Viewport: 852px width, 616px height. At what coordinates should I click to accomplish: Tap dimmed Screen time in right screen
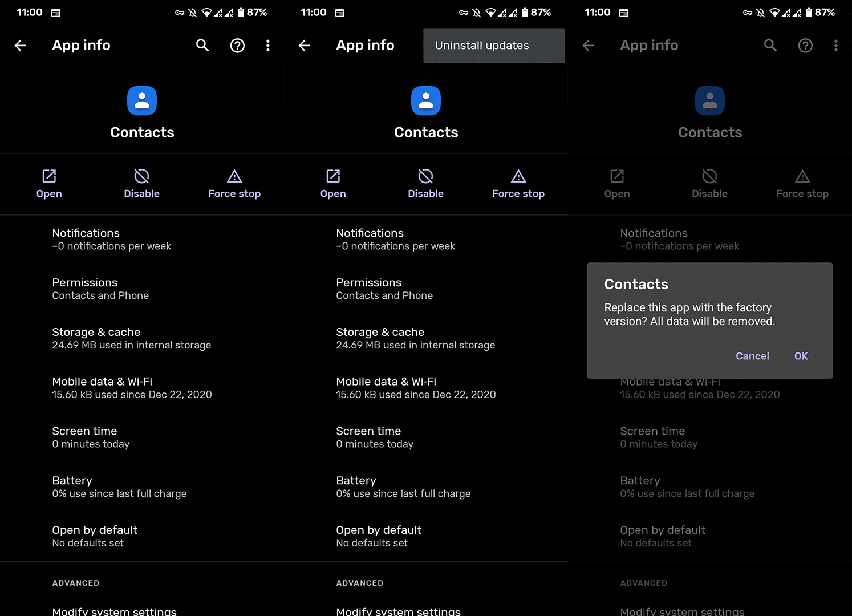click(710, 437)
